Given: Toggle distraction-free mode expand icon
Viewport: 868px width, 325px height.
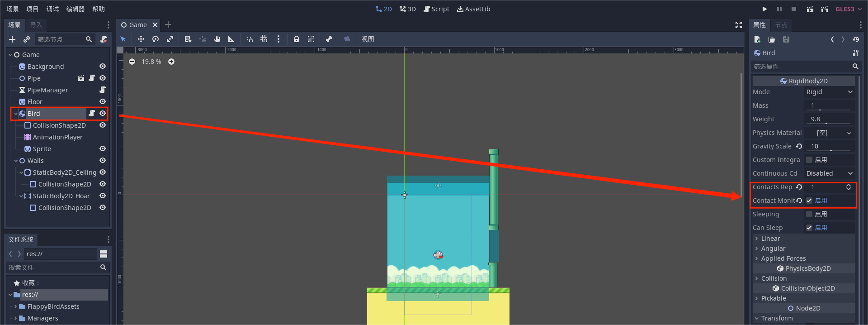Looking at the screenshot, I should pyautogui.click(x=738, y=25).
